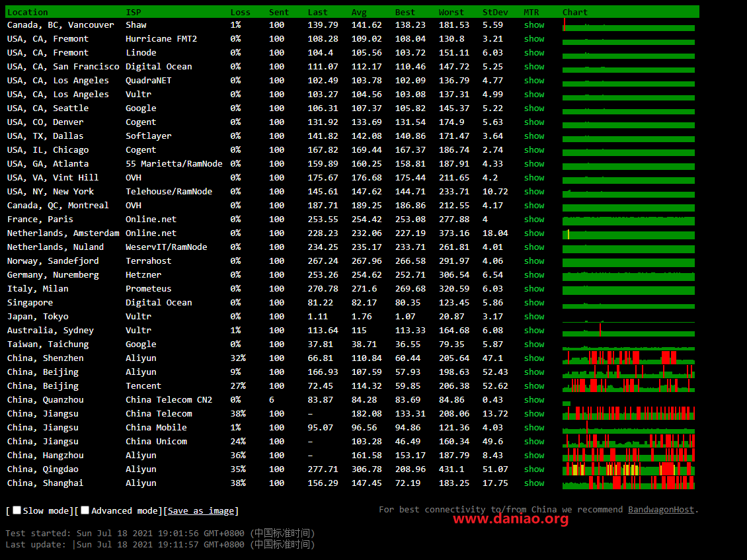Image resolution: width=747 pixels, height=560 pixels.
Task: Click the Worst column header
Action: click(451, 12)
